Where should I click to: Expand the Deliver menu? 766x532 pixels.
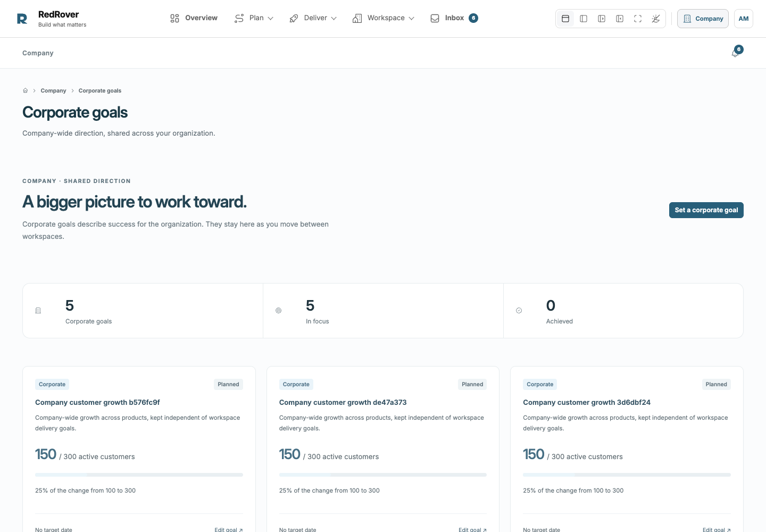[x=313, y=18]
